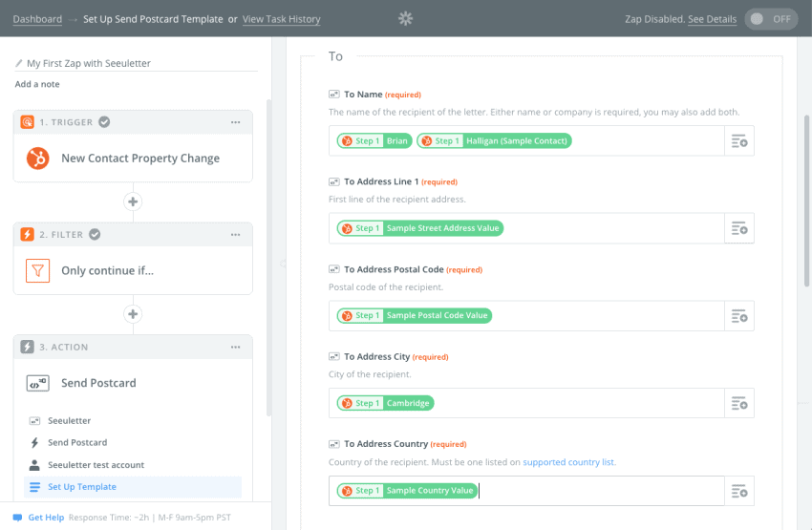Open the View Task History link

pos(281,19)
